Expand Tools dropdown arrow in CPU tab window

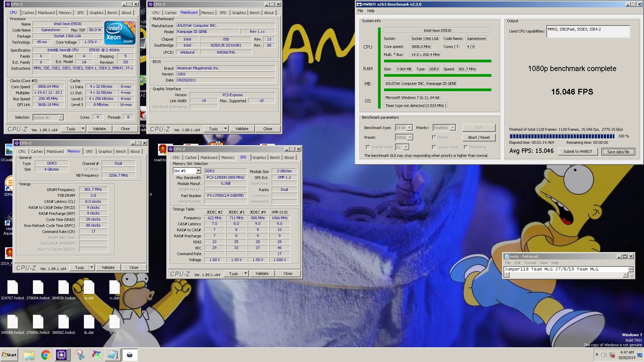pos(83,129)
